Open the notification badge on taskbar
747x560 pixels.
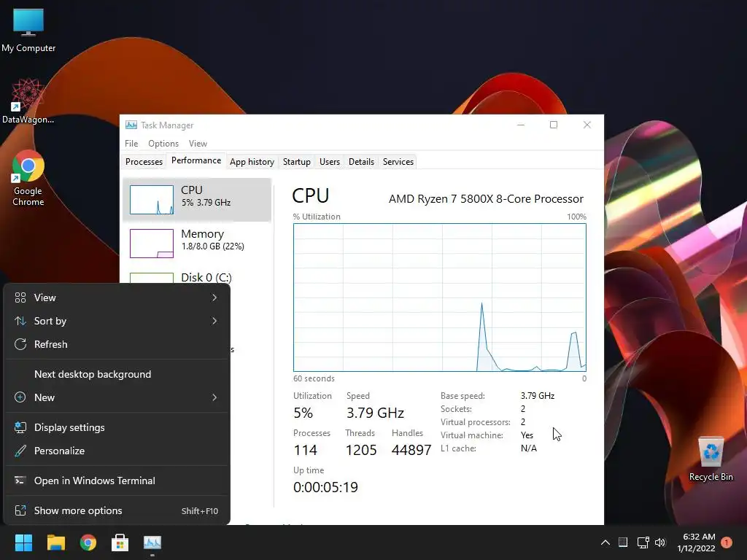click(x=727, y=542)
